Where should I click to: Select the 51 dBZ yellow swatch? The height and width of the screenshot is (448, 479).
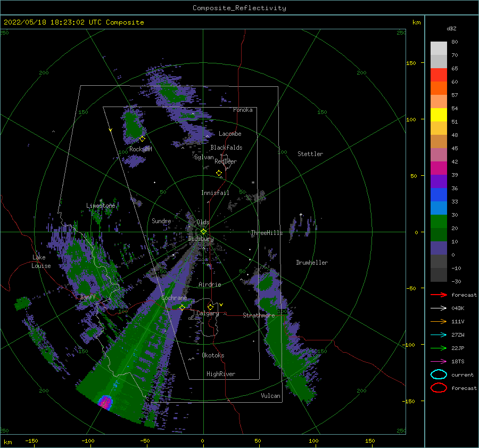point(439,115)
